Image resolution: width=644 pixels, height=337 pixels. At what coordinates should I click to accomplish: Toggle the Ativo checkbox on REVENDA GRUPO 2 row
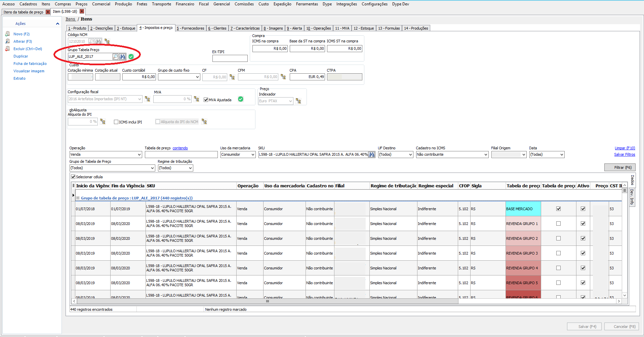pyautogui.click(x=583, y=238)
